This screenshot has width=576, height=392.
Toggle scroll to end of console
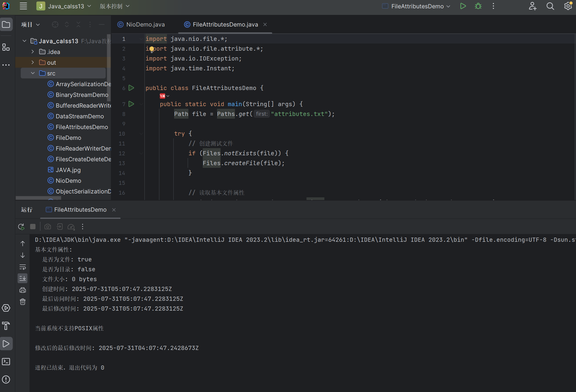click(23, 278)
